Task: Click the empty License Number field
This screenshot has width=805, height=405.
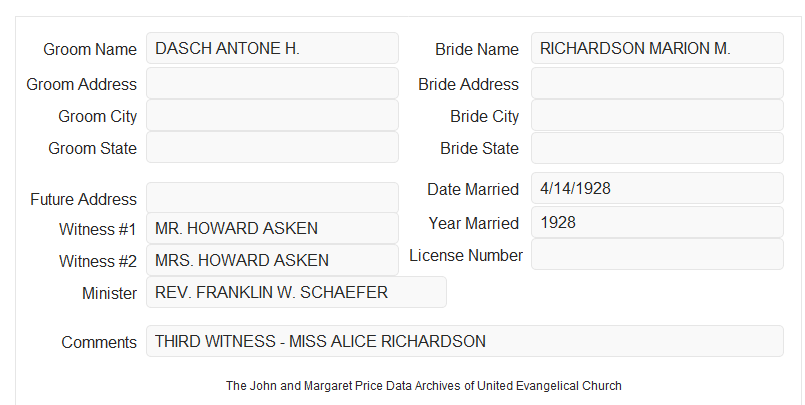Action: click(657, 254)
